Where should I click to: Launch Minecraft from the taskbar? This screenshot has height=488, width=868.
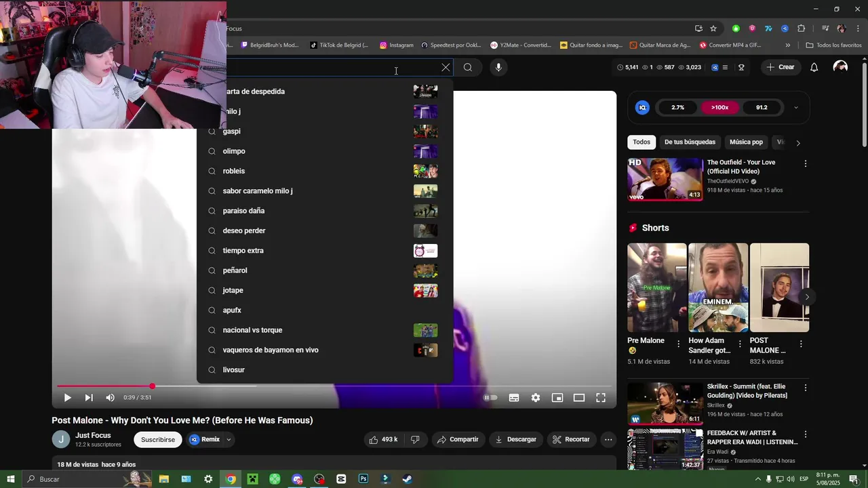click(252, 479)
